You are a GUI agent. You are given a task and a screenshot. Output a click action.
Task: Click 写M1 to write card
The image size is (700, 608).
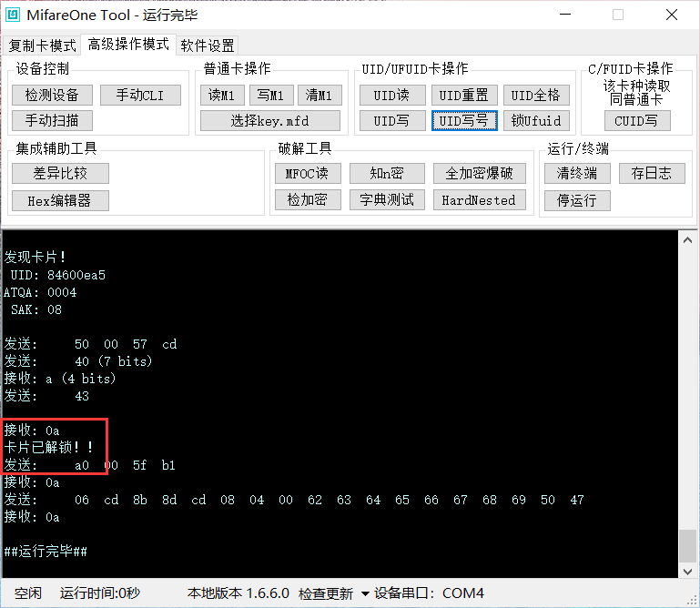pyautogui.click(x=270, y=95)
